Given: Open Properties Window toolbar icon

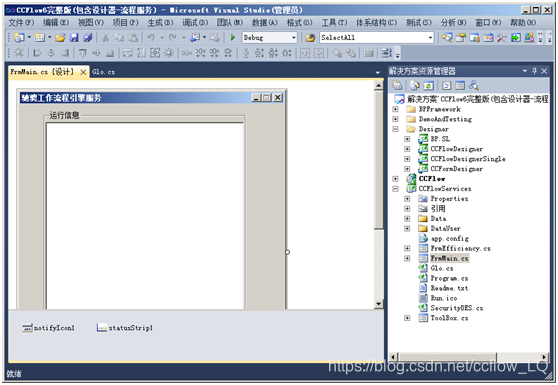Looking at the screenshot, I should tap(461, 37).
